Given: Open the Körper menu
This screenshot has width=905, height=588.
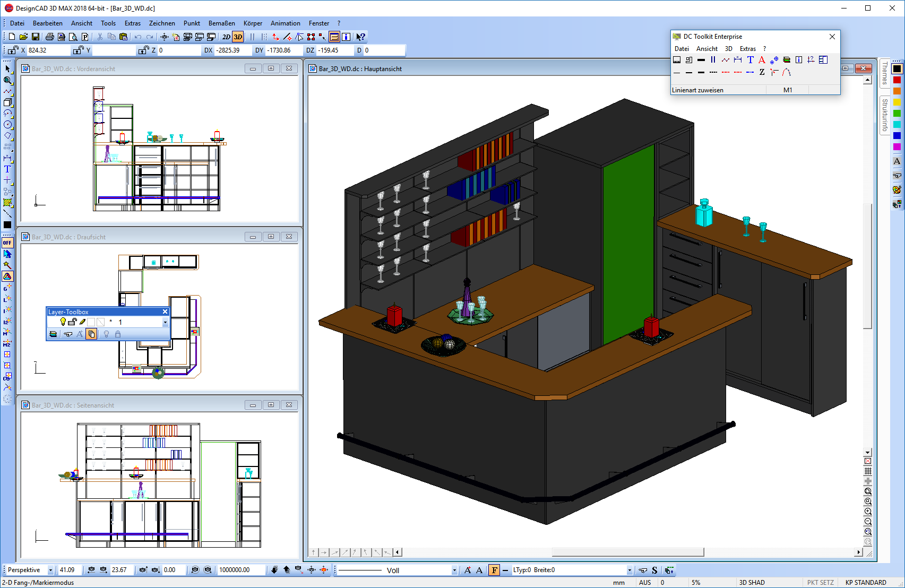Looking at the screenshot, I should [x=253, y=23].
